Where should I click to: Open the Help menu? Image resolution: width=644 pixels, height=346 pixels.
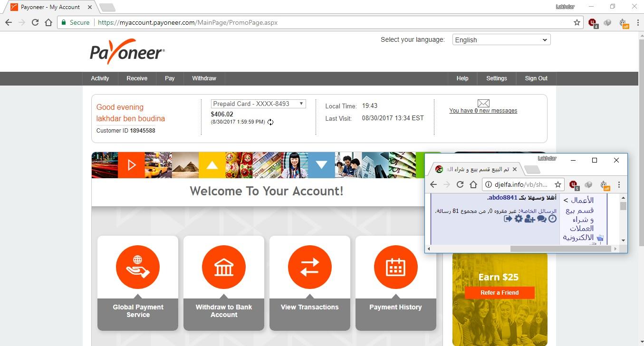click(x=462, y=78)
